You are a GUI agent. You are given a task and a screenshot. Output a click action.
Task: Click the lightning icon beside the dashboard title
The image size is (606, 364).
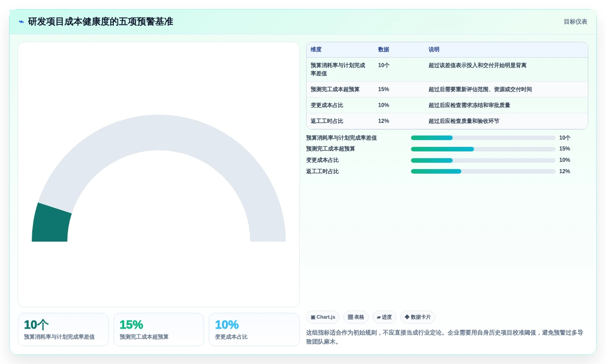coord(21,22)
